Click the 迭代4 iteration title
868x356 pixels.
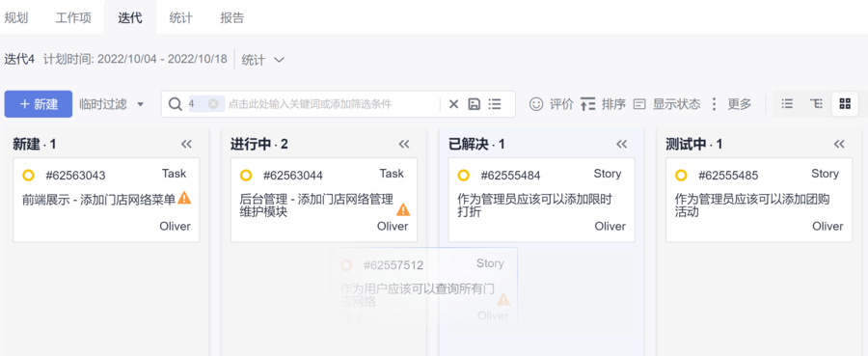click(x=19, y=59)
